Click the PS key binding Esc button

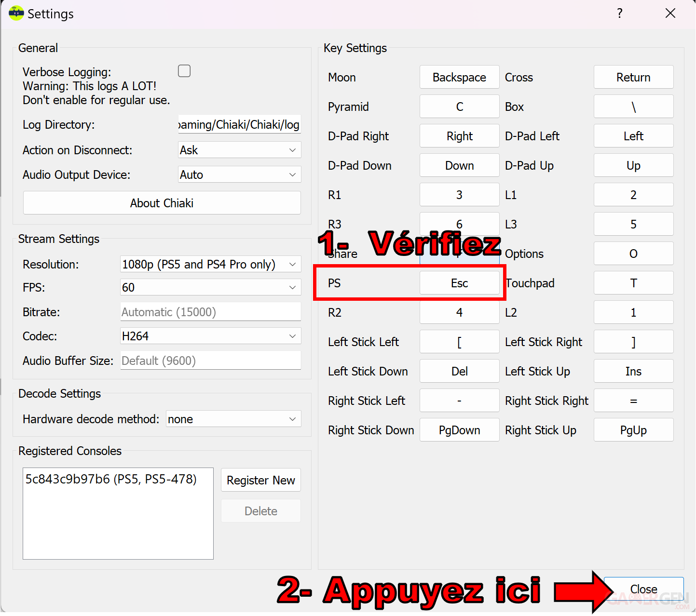point(460,283)
